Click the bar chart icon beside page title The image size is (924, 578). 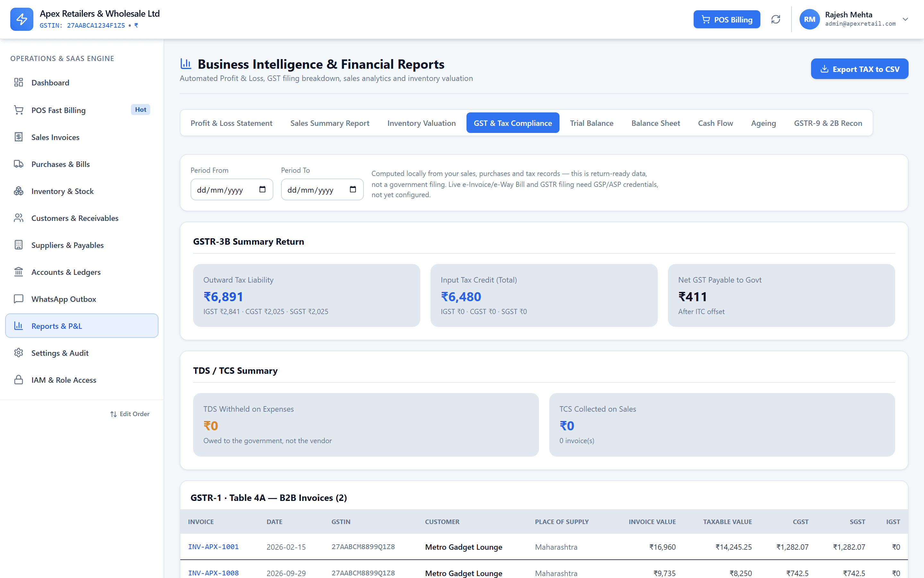[x=186, y=64]
